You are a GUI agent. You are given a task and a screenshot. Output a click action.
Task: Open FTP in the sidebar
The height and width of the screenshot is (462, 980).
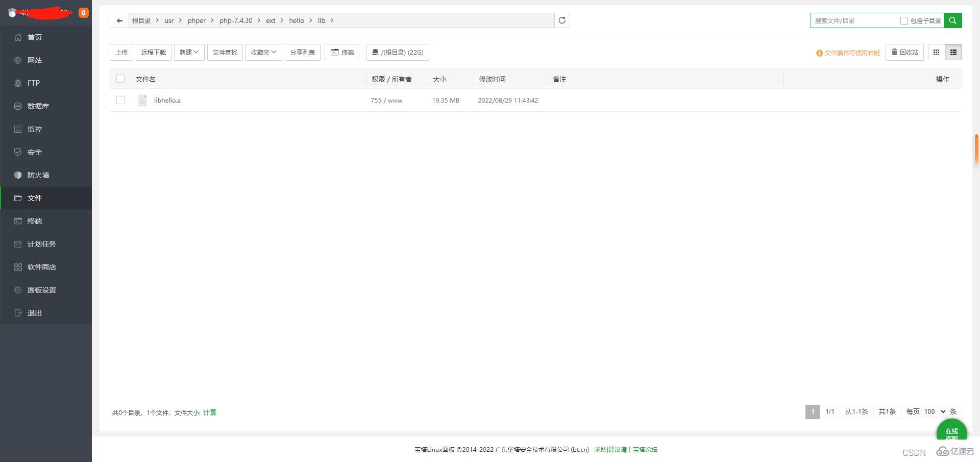pos(46,83)
